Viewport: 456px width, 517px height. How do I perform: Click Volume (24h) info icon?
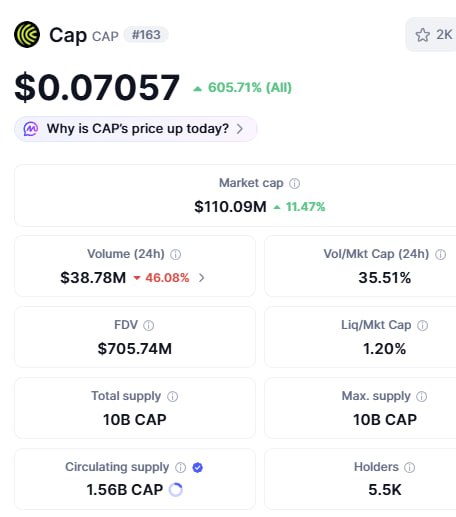point(176,255)
